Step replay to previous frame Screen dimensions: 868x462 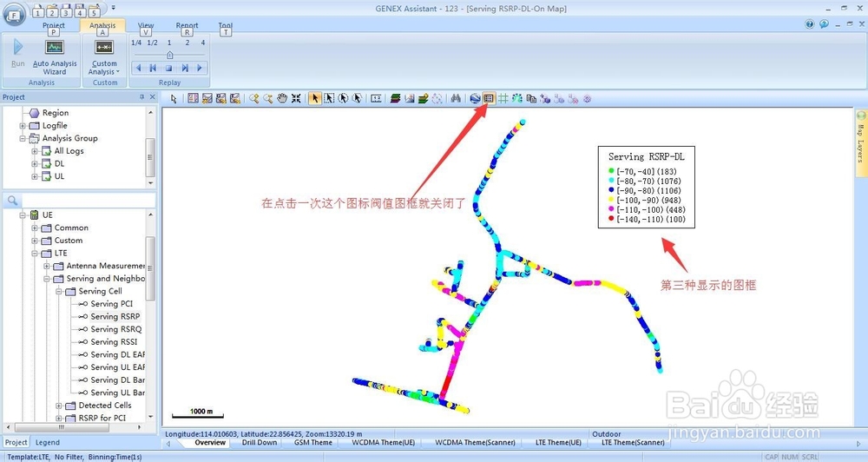[x=153, y=68]
